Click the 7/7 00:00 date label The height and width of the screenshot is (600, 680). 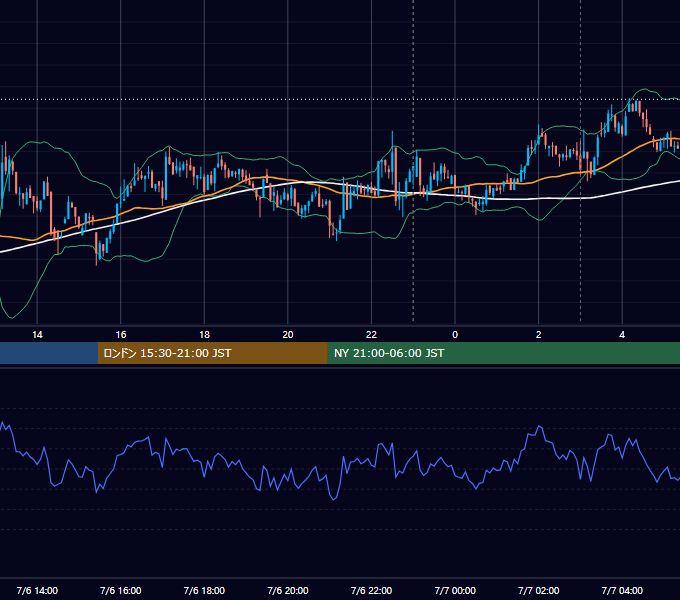455,590
